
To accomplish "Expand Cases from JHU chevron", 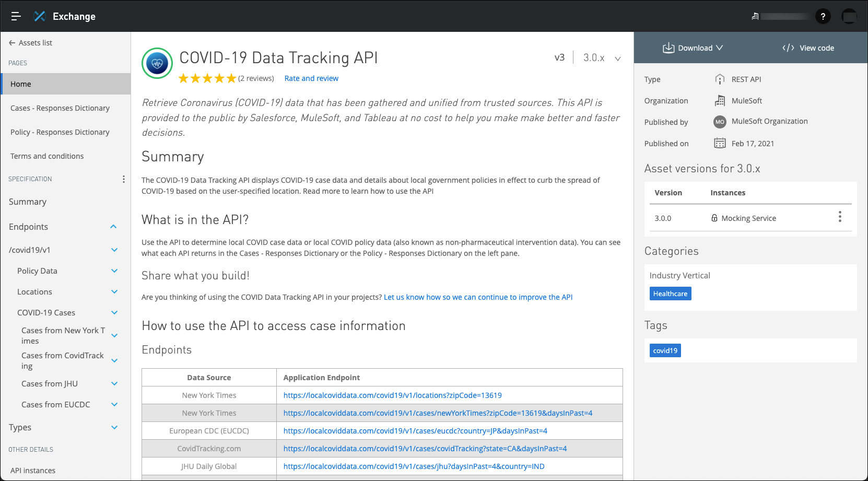I will pyautogui.click(x=114, y=384).
